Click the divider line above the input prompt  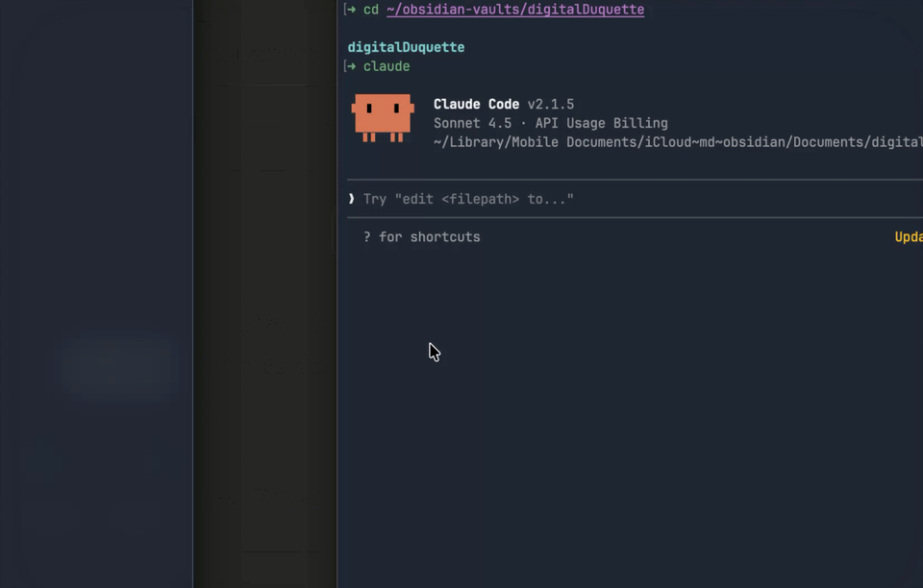(x=625, y=179)
